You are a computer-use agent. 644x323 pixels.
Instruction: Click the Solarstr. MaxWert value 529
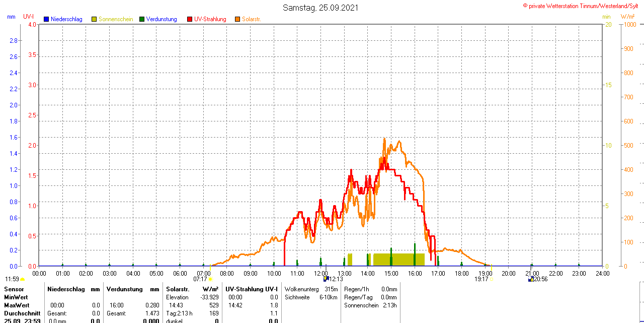[x=214, y=305]
